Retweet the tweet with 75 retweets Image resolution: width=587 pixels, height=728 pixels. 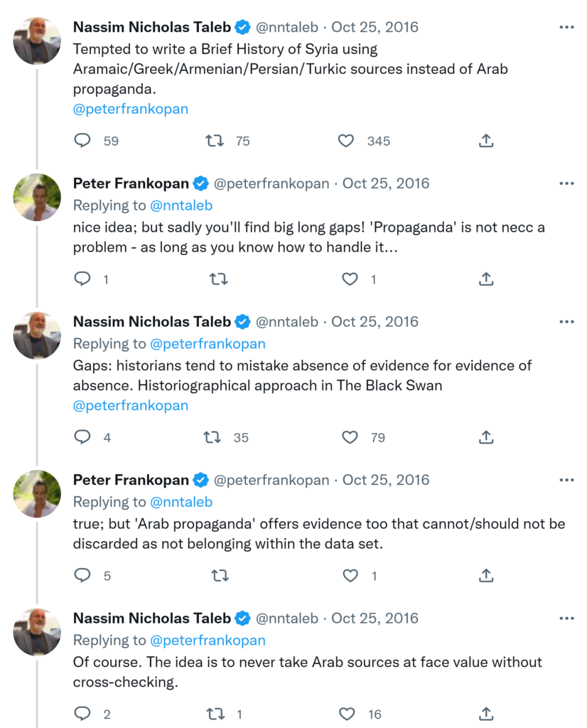214,141
